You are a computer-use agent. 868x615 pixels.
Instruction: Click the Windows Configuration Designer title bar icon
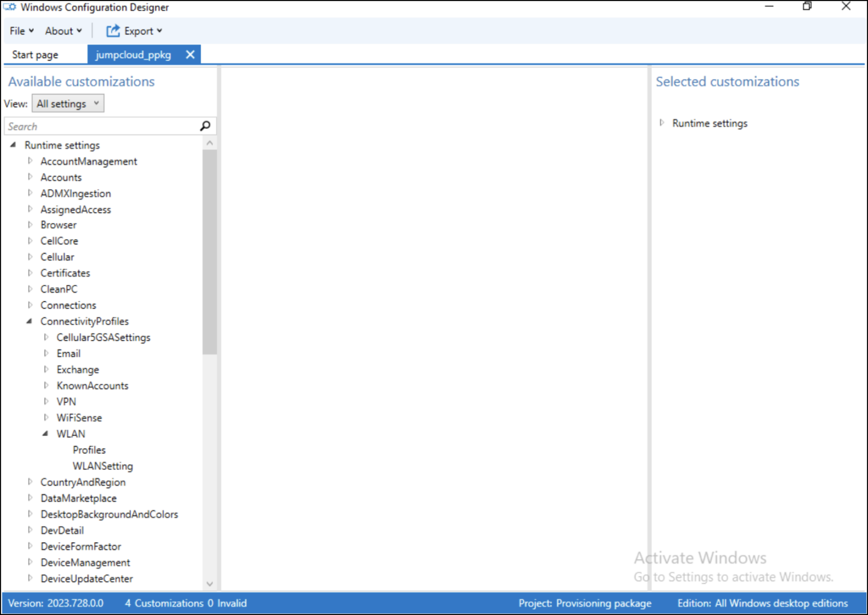point(9,7)
